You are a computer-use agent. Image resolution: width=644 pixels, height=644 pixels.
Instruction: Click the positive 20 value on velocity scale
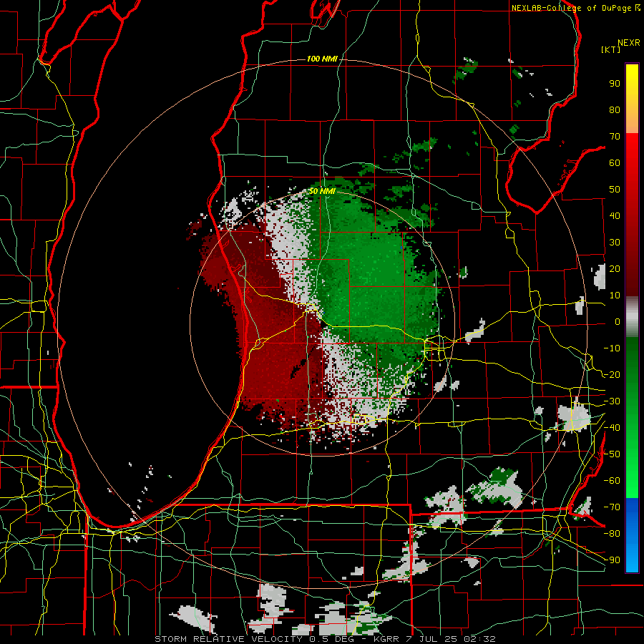click(615, 268)
